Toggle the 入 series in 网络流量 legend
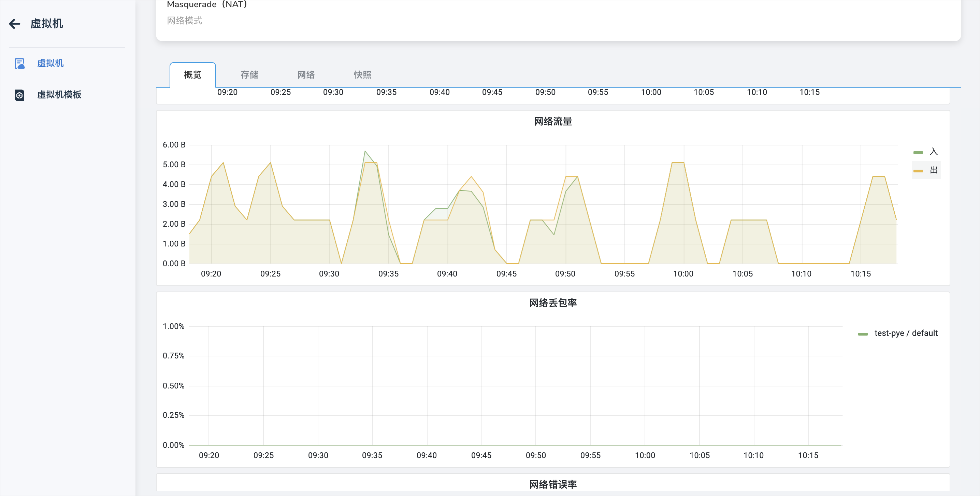 tap(926, 152)
